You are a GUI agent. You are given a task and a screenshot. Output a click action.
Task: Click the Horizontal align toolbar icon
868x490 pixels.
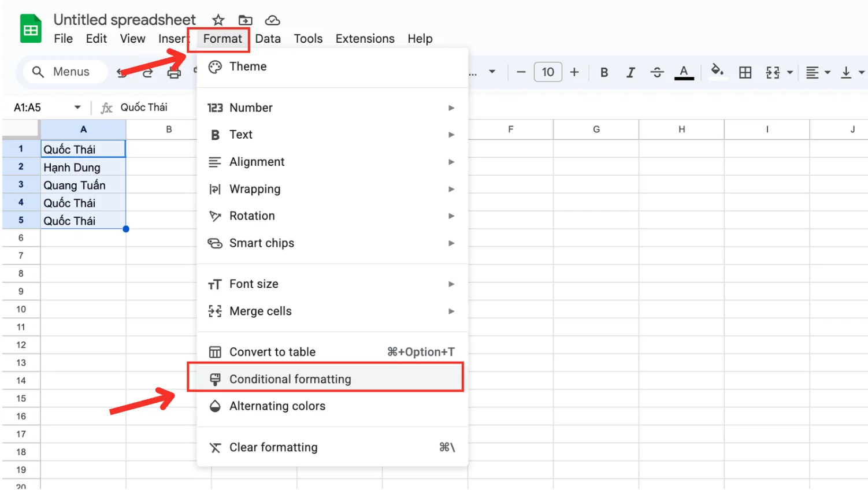pyautogui.click(x=812, y=72)
